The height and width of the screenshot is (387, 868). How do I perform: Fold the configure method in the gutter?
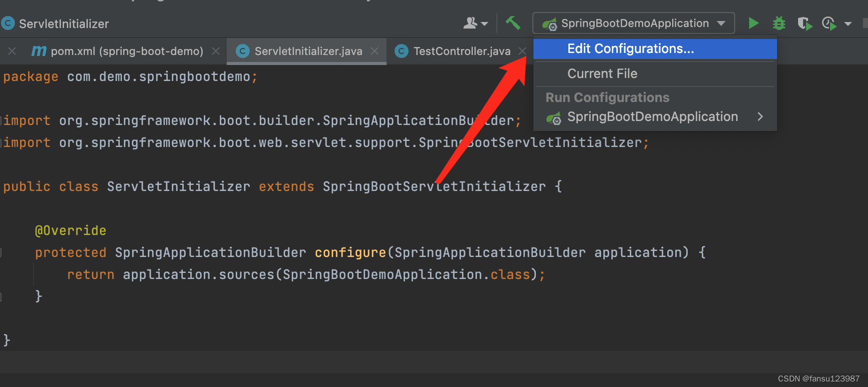tap(2, 252)
